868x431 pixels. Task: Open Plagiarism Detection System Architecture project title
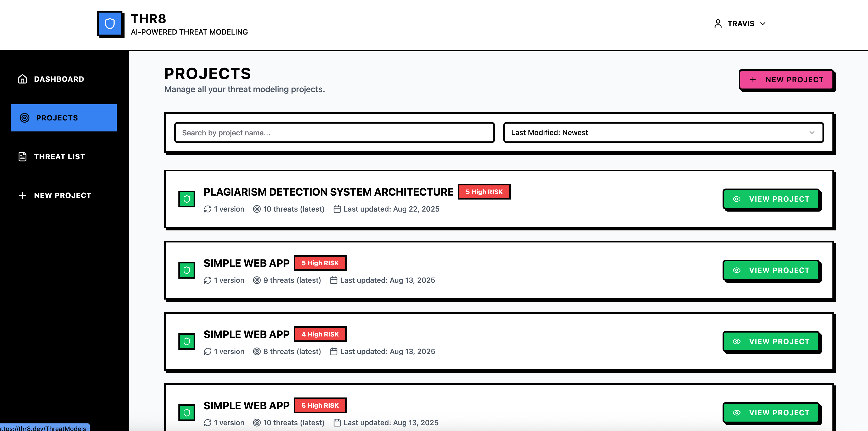click(329, 192)
